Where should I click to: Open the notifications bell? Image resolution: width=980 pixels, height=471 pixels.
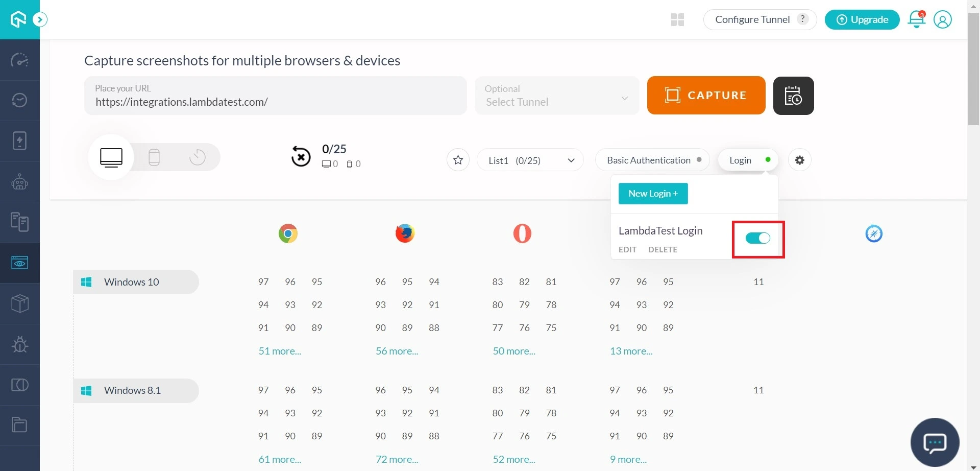point(916,19)
